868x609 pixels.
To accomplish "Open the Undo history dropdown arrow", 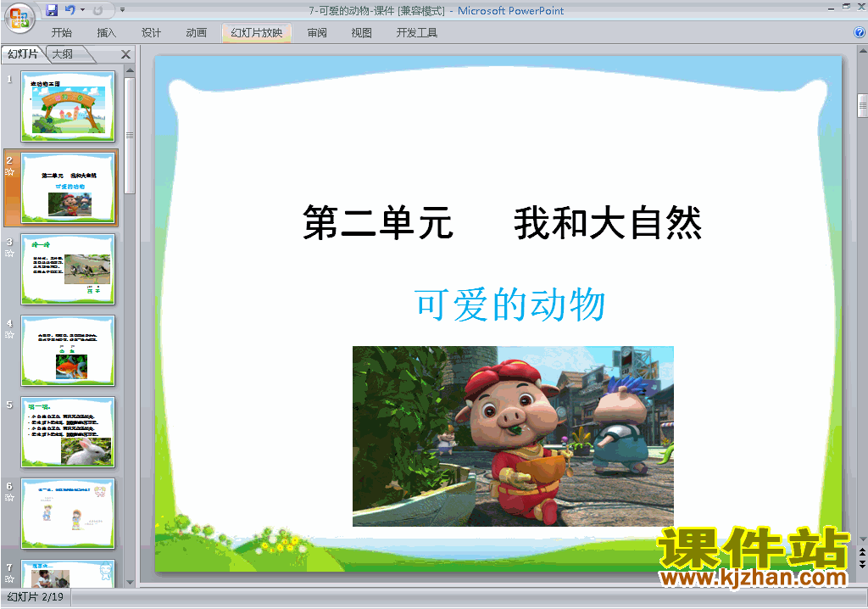I will tap(82, 10).
